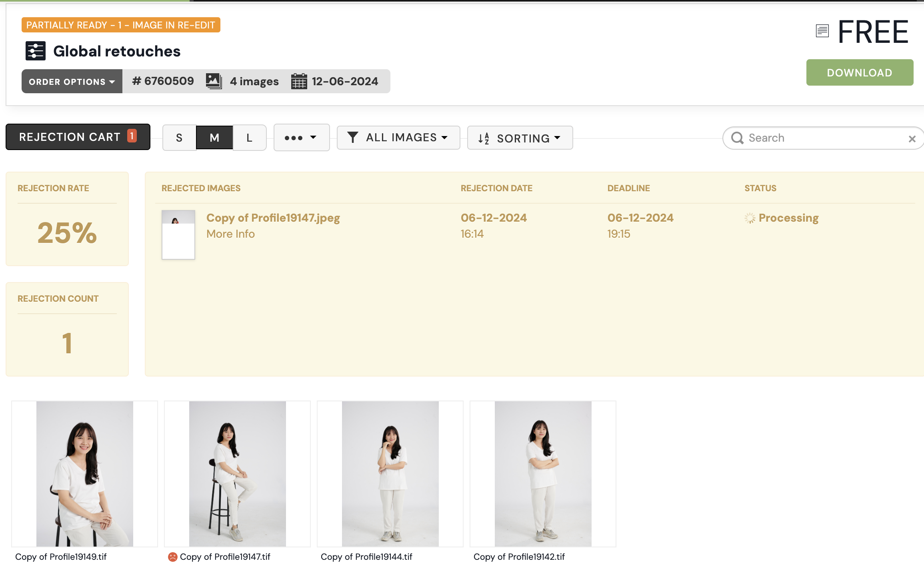This screenshot has height=577, width=924.
Task: Clear search with the X icon
Action: (x=912, y=139)
